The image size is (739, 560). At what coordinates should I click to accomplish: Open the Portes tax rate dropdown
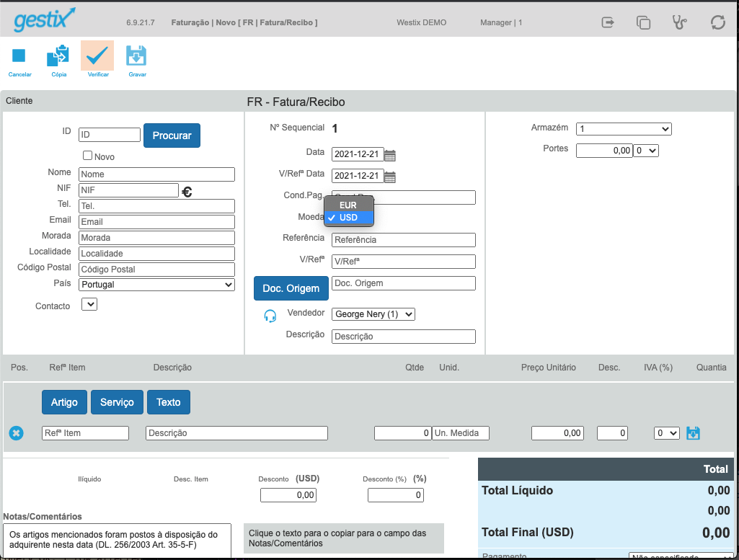coord(646,151)
